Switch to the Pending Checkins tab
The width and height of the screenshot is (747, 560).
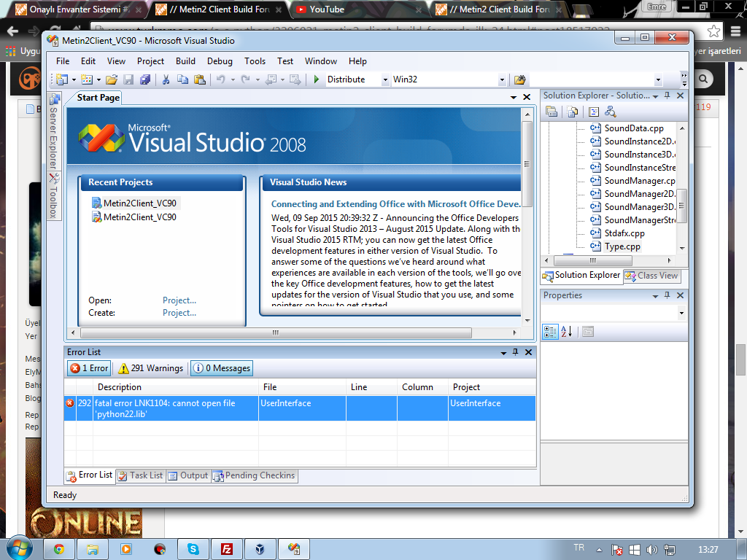pos(255,475)
